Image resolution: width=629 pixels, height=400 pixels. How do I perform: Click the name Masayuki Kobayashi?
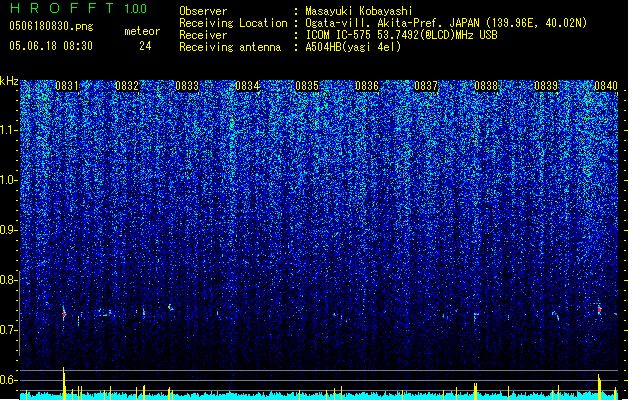tap(359, 11)
